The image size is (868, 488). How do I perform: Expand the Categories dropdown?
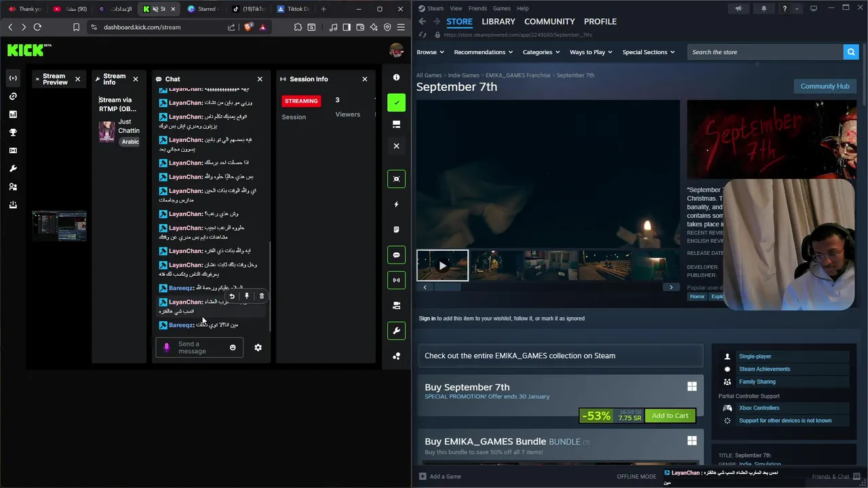(541, 52)
